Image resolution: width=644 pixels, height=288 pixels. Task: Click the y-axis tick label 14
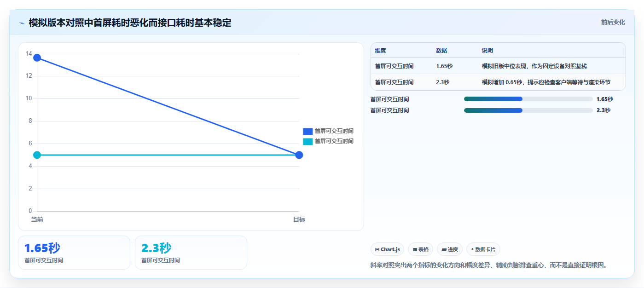[x=29, y=54]
